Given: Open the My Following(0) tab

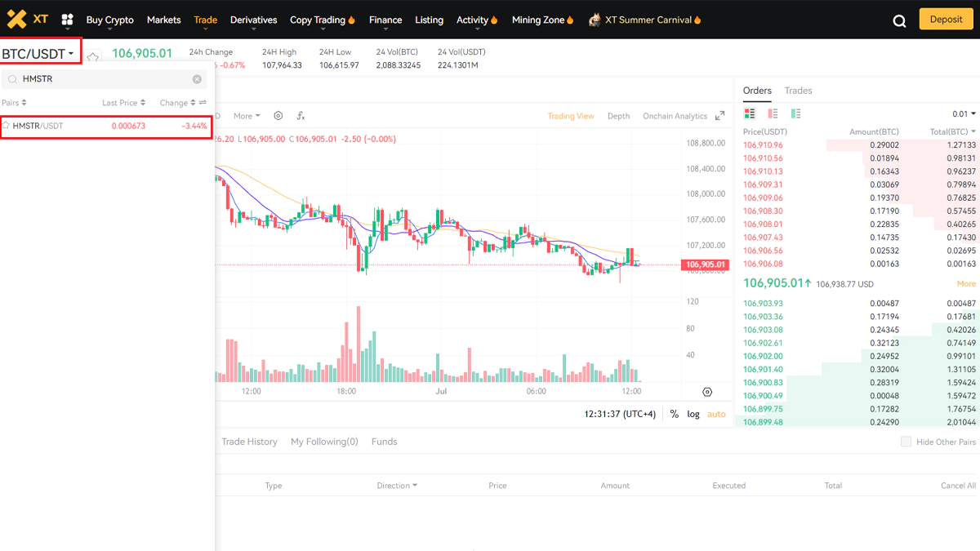Looking at the screenshot, I should coord(324,442).
